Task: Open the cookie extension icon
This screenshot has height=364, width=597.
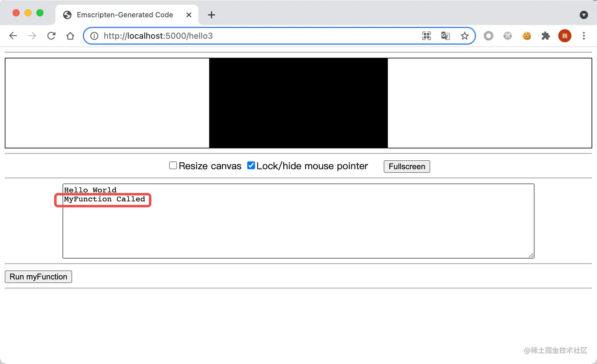Action: (526, 36)
